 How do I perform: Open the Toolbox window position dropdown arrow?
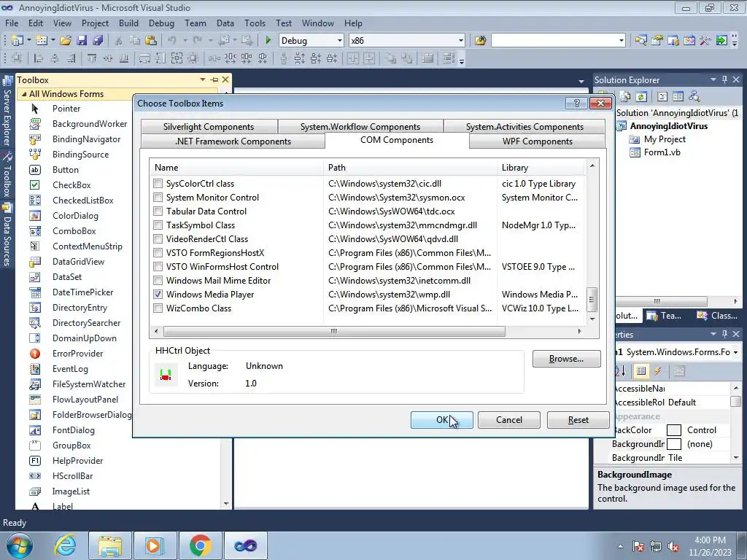coord(203,79)
